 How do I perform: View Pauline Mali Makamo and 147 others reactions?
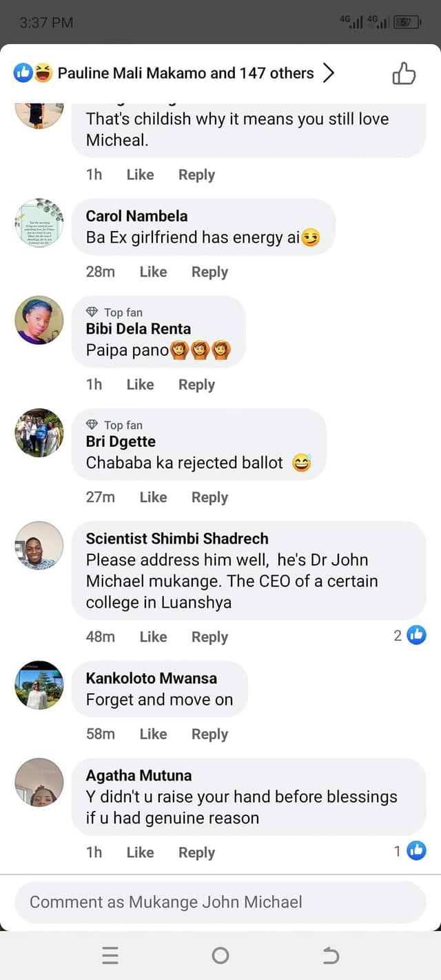(185, 73)
